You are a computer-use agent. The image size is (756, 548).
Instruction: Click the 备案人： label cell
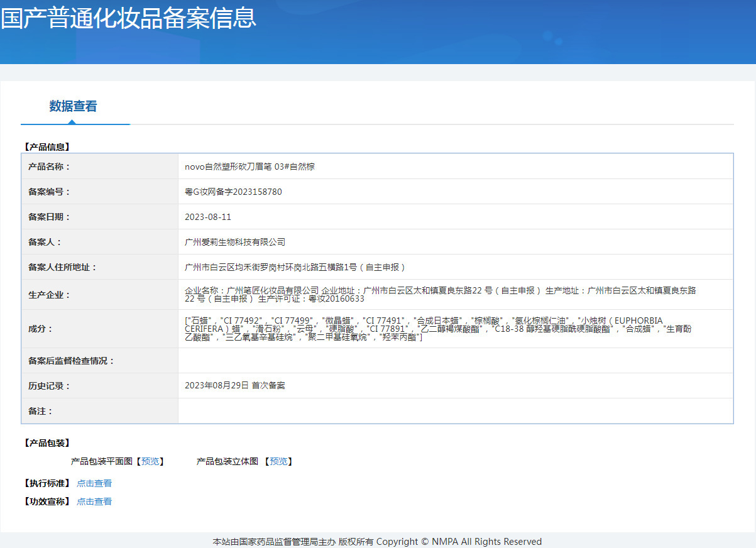pos(100,242)
